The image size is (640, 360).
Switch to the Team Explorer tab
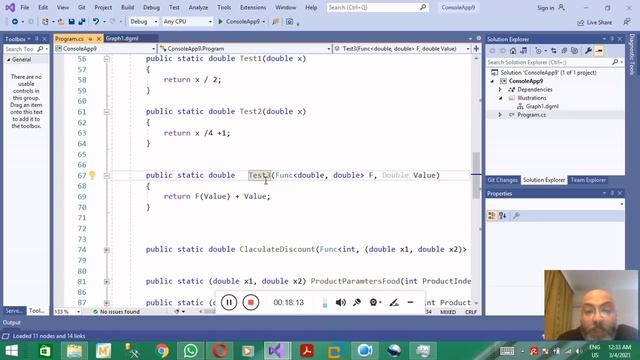(x=588, y=180)
